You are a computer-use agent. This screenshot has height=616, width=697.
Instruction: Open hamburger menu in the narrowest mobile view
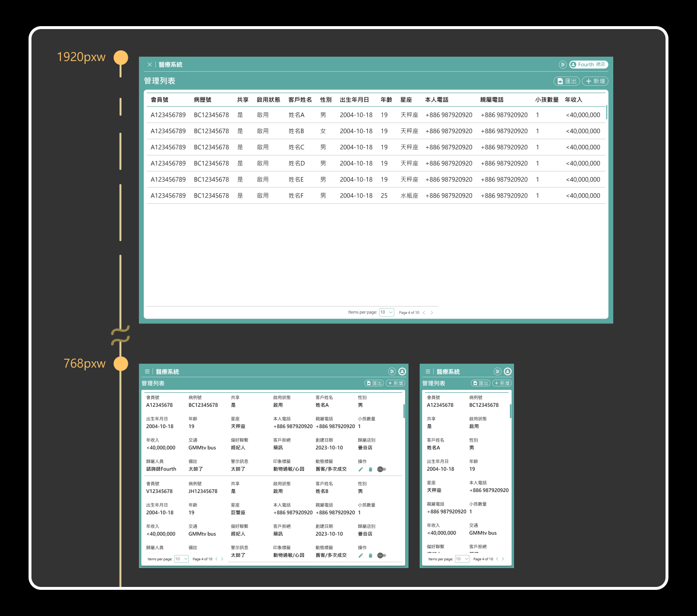pyautogui.click(x=428, y=371)
